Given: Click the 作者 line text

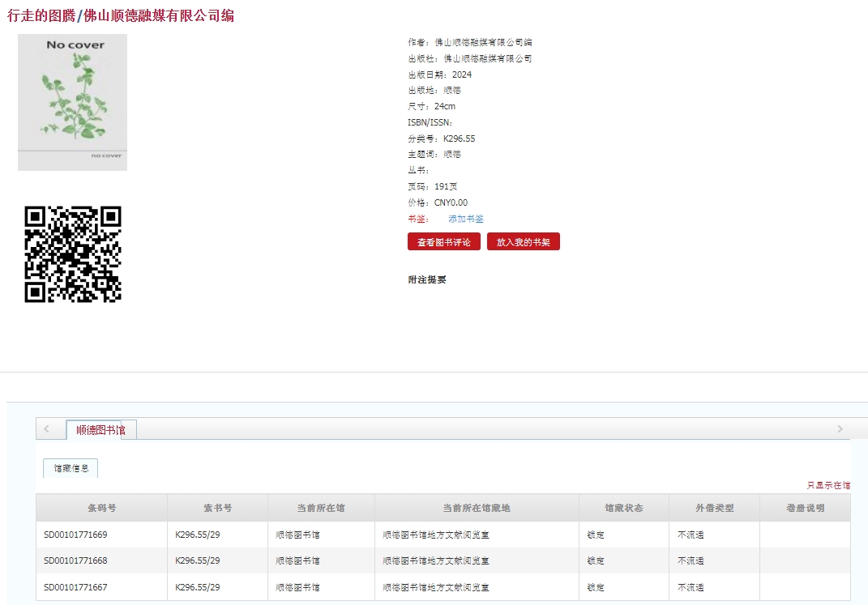Looking at the screenshot, I should [x=470, y=42].
